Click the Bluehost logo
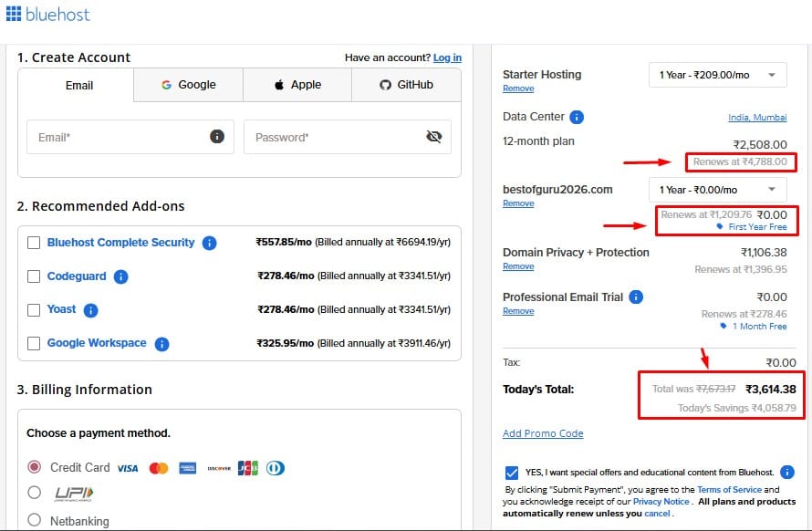The width and height of the screenshot is (812, 531). tap(47, 14)
